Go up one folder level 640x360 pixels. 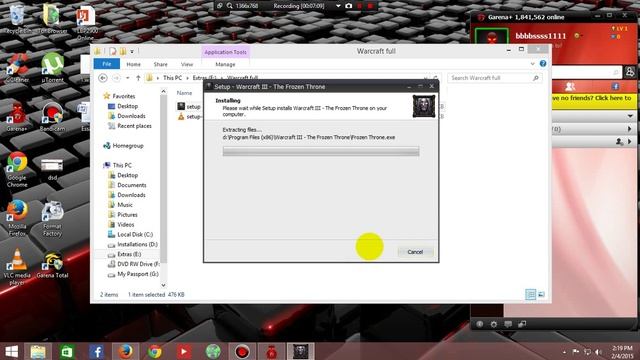coord(138,78)
